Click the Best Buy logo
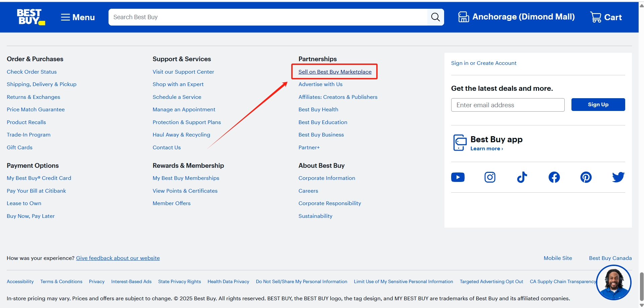Screen dimensions: 644x308 [31, 17]
